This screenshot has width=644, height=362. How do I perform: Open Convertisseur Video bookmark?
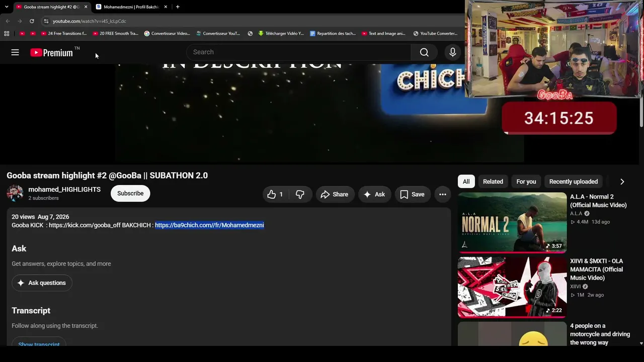pos(167,34)
